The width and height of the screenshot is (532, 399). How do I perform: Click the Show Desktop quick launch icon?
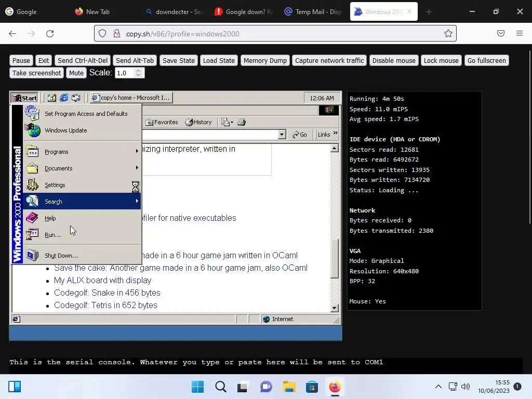(x=51, y=98)
